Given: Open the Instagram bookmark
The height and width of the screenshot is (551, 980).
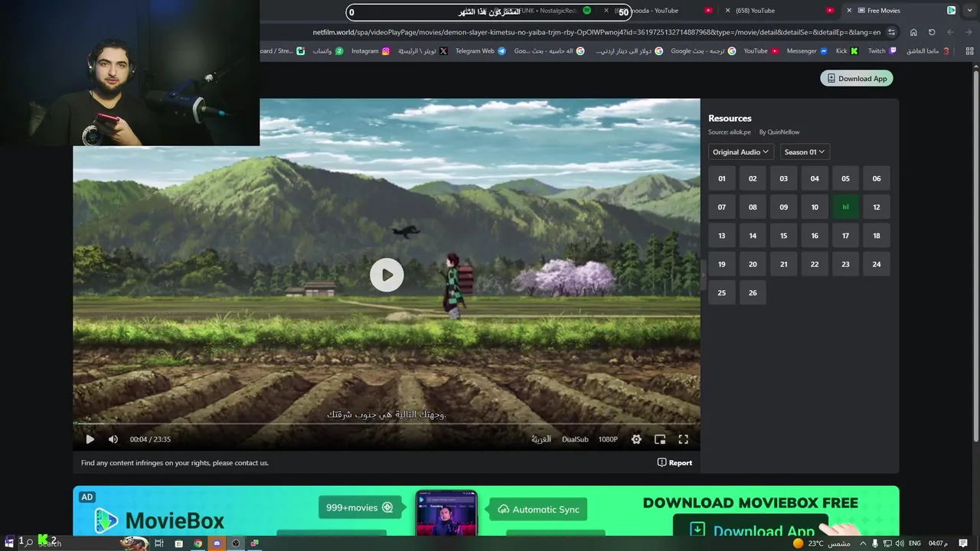Looking at the screenshot, I should coord(371,51).
